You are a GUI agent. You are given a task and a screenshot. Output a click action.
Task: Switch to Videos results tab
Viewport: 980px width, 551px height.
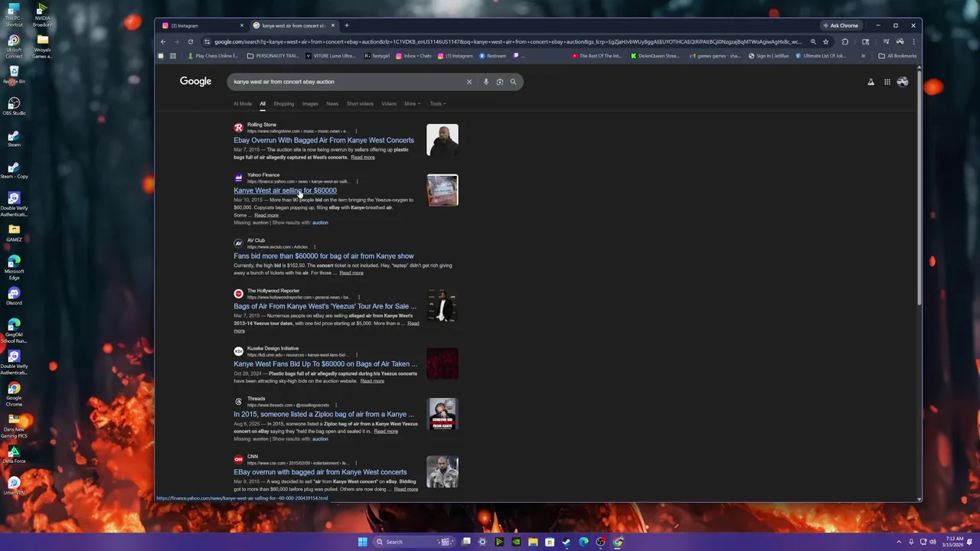click(x=389, y=103)
